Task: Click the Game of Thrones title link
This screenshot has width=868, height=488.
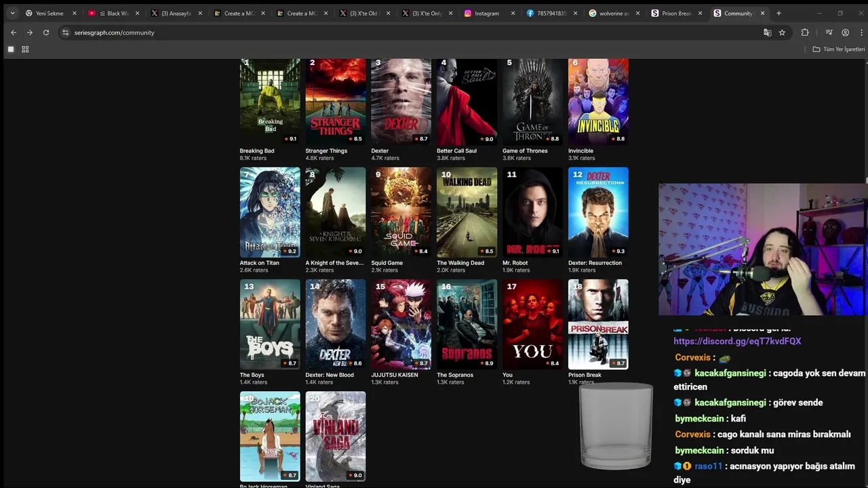Action: 525,151
